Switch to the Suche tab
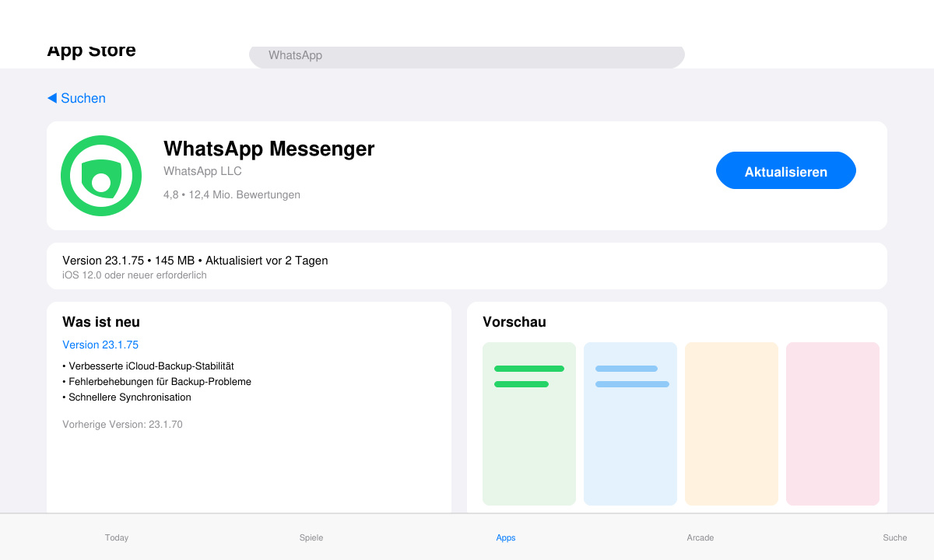This screenshot has width=934, height=560. pos(895,537)
